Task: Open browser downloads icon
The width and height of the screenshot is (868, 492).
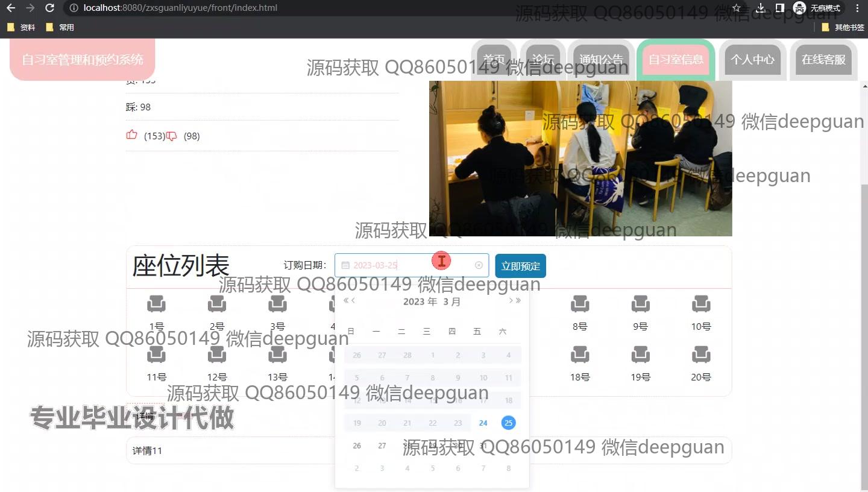Action: pos(761,8)
